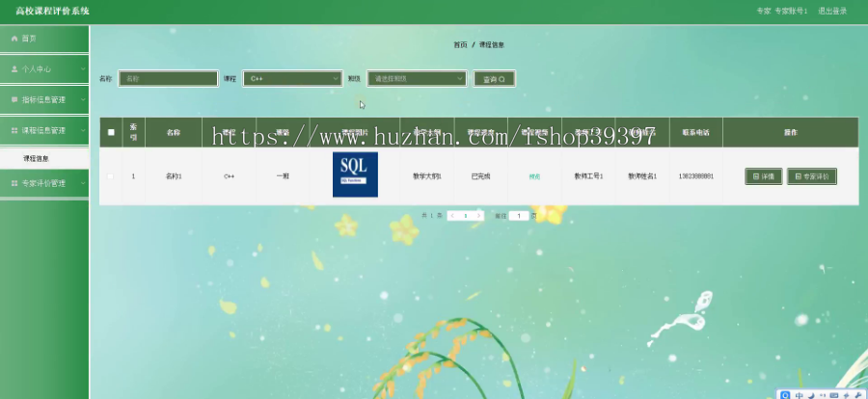Click the 联系电话 column header

click(695, 132)
